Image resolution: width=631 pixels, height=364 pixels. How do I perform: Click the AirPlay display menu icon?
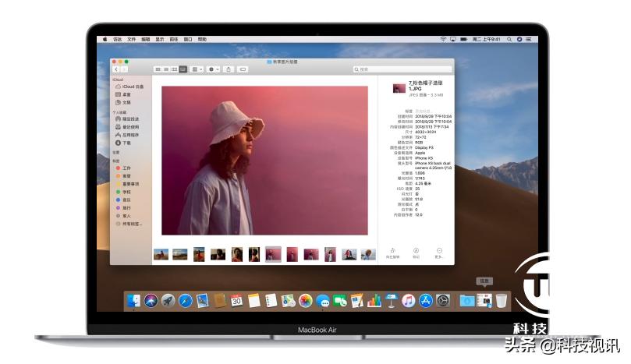click(453, 40)
